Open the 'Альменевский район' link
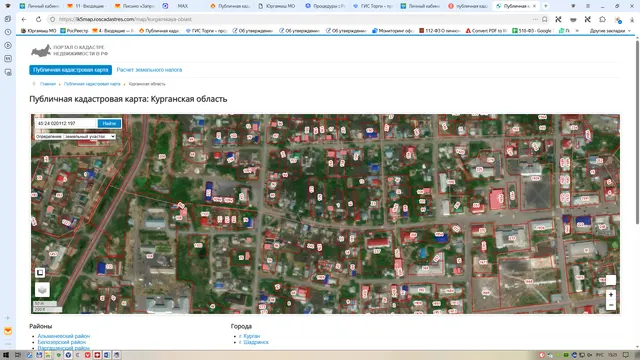The height and width of the screenshot is (360, 640). coord(64,336)
